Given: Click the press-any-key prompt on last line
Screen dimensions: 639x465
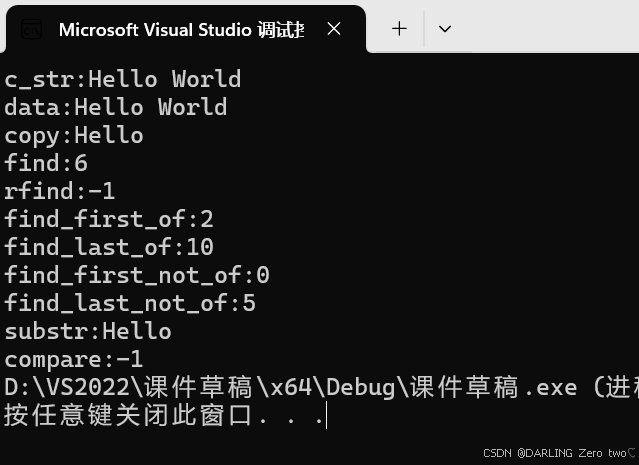Looking at the screenshot, I should pos(165,415).
